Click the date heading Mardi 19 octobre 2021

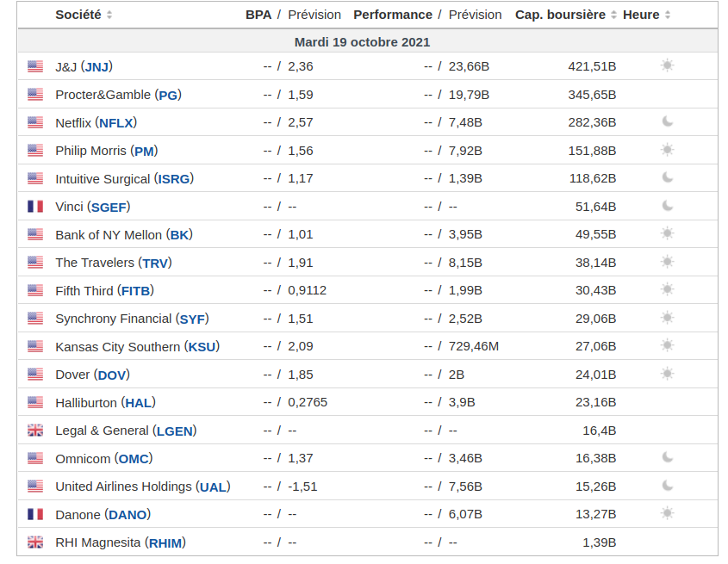click(x=362, y=42)
